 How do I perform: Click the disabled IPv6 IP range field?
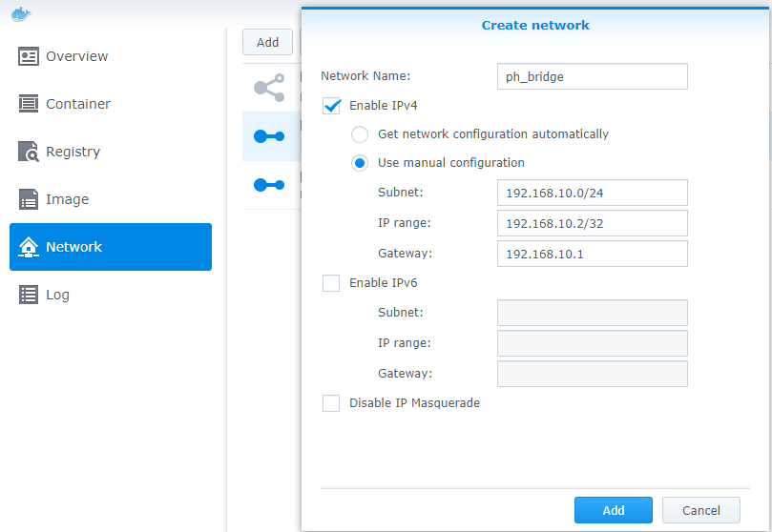tap(593, 343)
